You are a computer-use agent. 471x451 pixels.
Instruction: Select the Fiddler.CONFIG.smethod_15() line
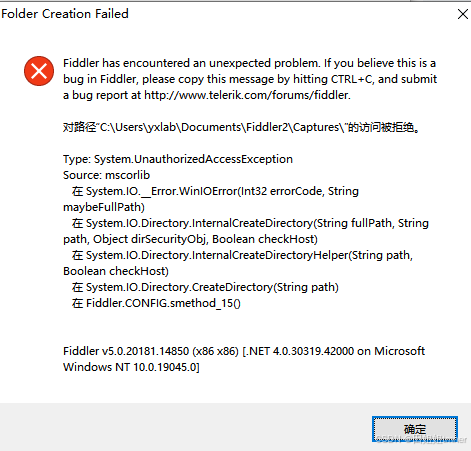tap(156, 303)
